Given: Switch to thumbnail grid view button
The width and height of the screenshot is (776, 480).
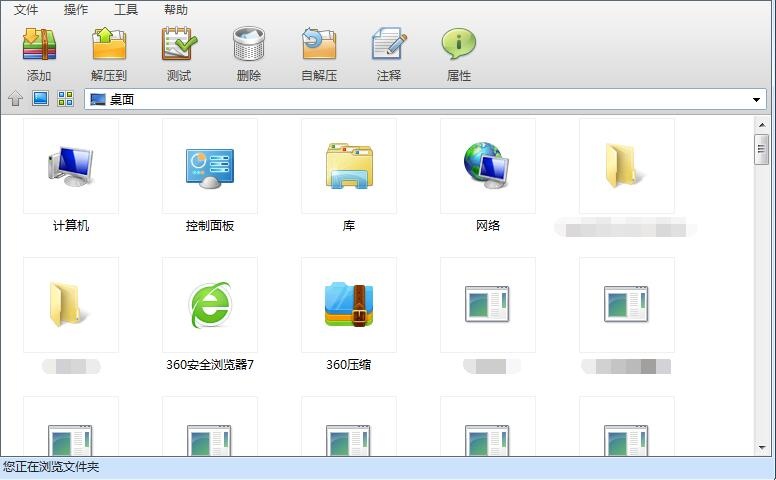Looking at the screenshot, I should point(65,98).
